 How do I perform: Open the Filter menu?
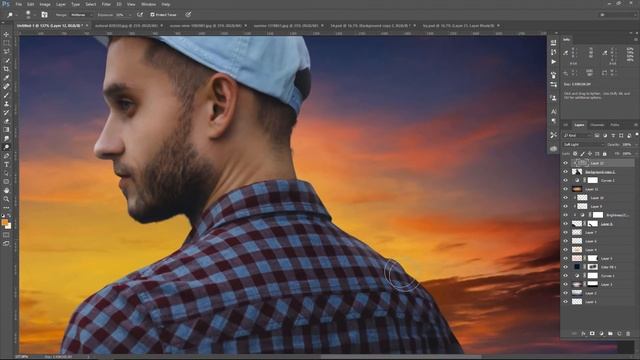[106, 4]
